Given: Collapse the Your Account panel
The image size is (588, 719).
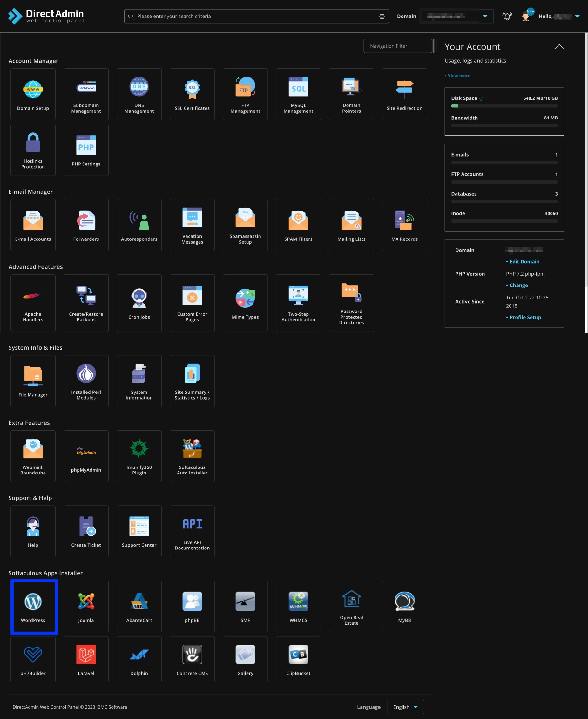Looking at the screenshot, I should tap(559, 47).
